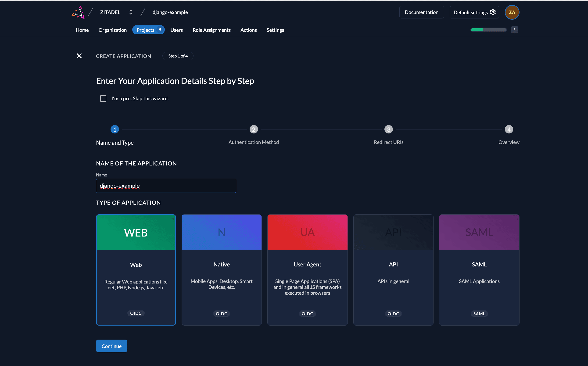Click the Continue button
This screenshot has height=366, width=588.
click(111, 346)
